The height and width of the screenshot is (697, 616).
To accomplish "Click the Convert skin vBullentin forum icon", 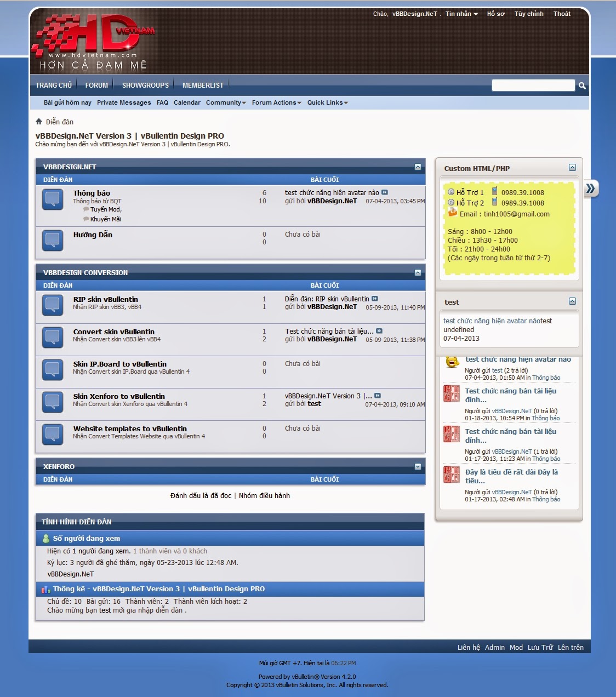I will [x=53, y=338].
